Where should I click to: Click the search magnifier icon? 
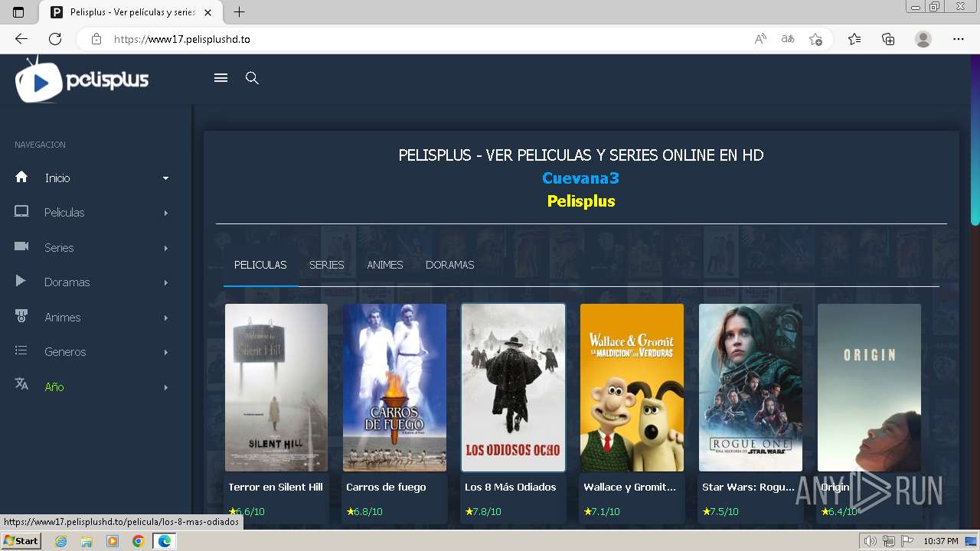point(252,78)
